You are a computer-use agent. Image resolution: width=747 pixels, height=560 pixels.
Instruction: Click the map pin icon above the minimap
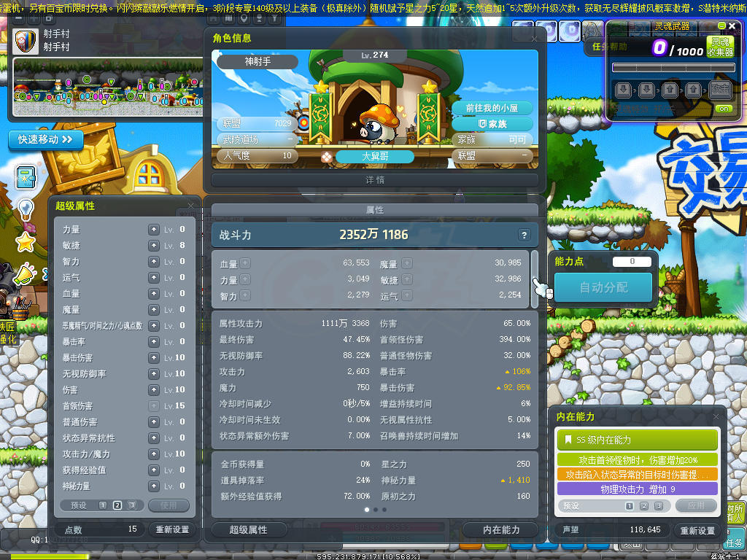[244, 18]
